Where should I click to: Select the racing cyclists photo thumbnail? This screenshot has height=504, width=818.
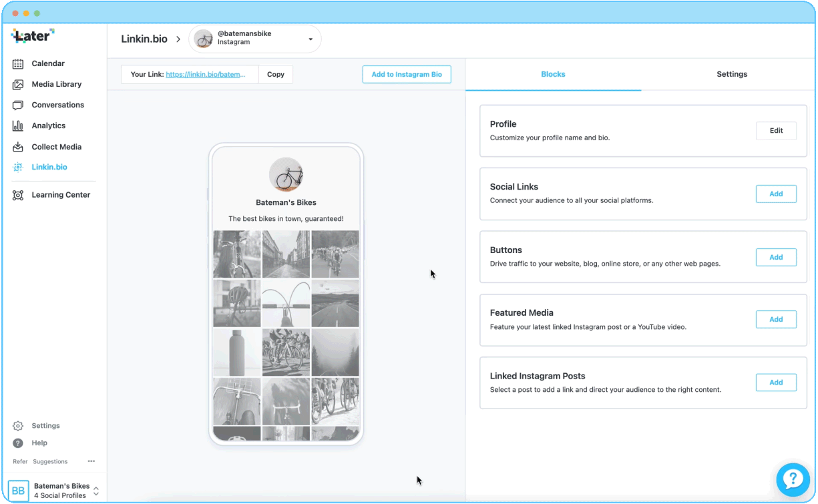click(286, 352)
